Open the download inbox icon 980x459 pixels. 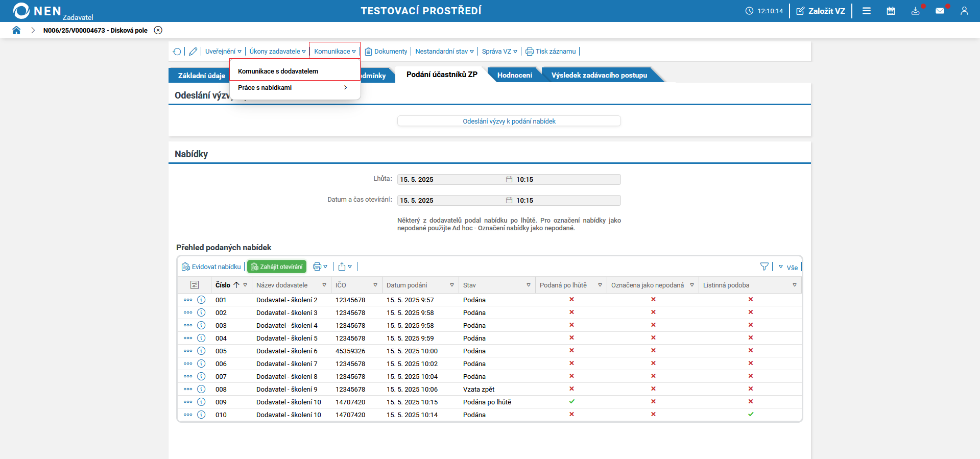coord(915,11)
